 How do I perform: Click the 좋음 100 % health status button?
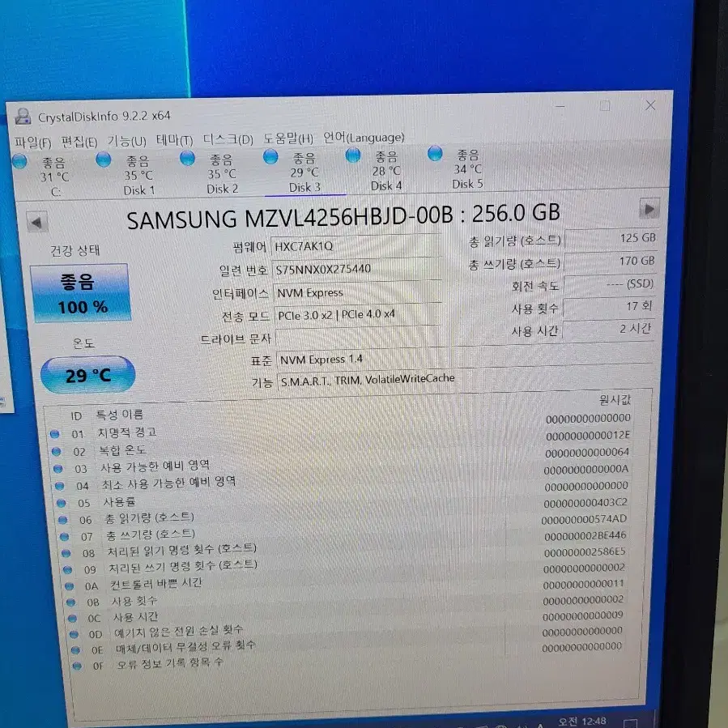(x=80, y=293)
